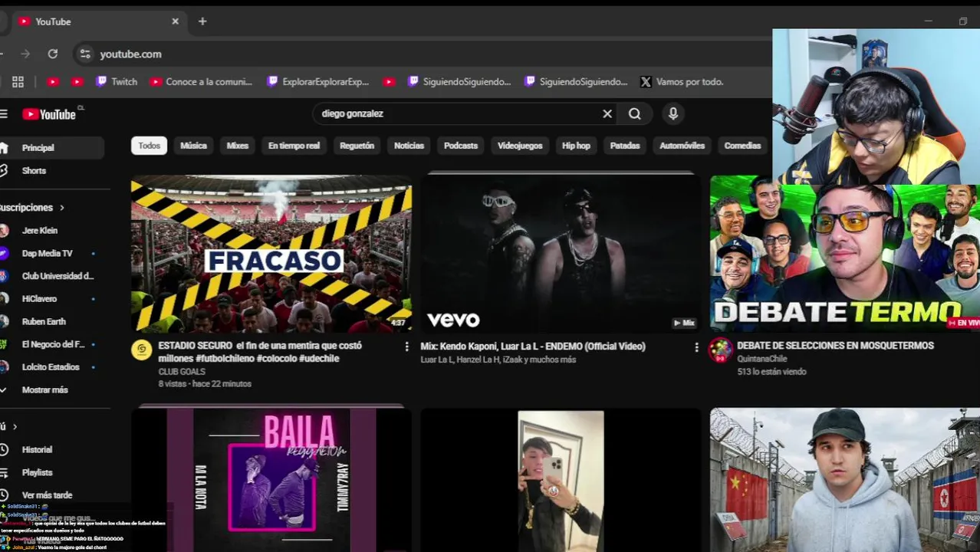Click the Jere Klein subscription avatar

coord(4,230)
